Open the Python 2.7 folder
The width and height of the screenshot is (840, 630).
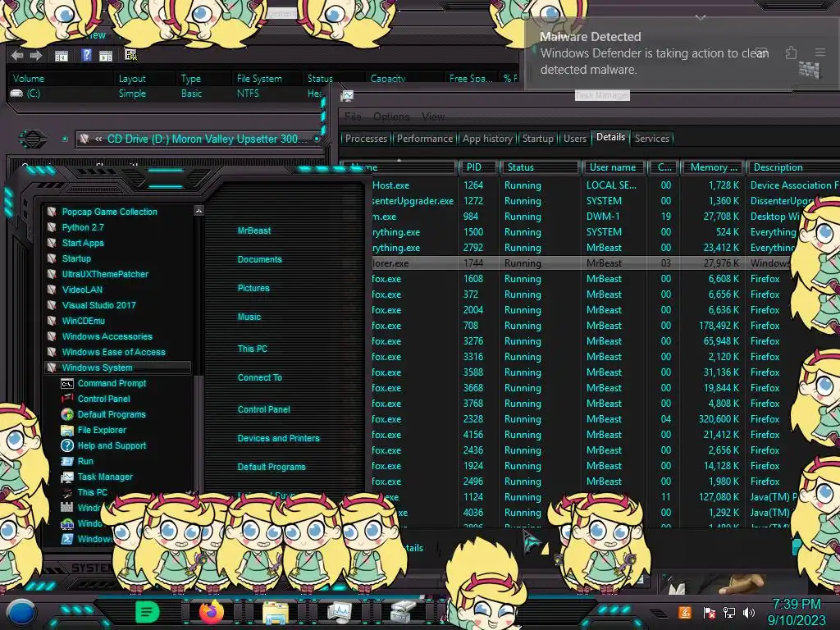pos(83,227)
